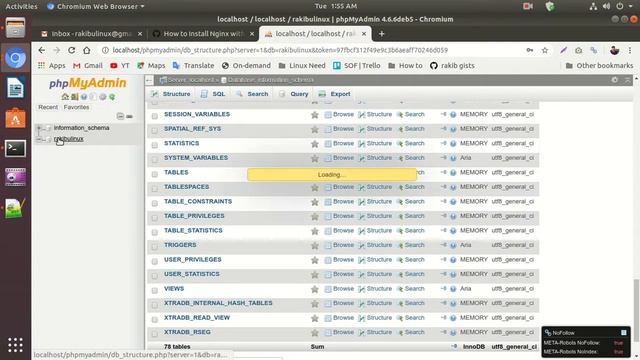
Task: Open Structure of the TABLE_STATISTICS table
Action: pyautogui.click(x=375, y=231)
